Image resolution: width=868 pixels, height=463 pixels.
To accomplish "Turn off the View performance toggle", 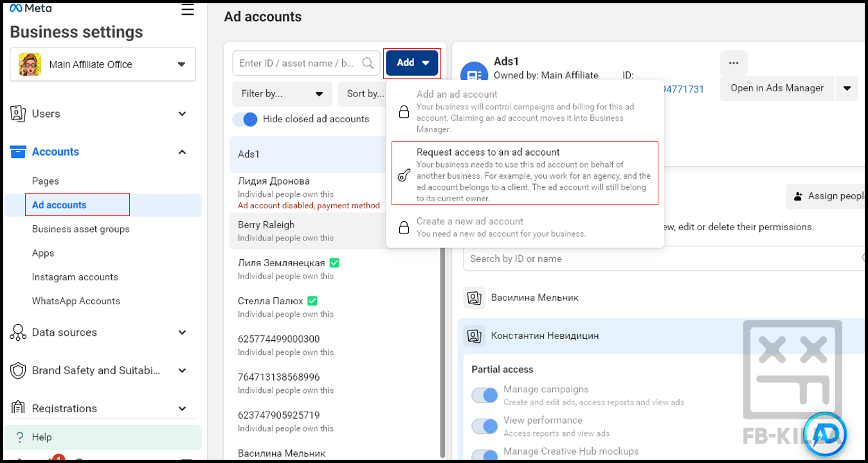I will coord(485,426).
